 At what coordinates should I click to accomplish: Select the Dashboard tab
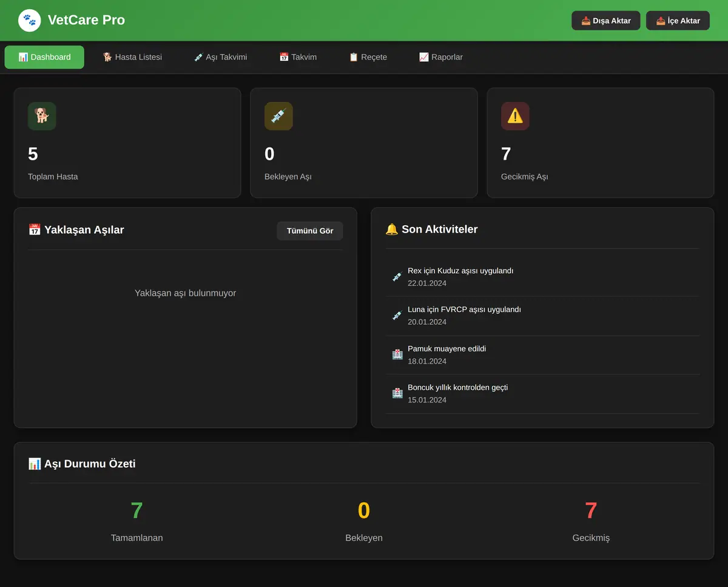coord(44,57)
